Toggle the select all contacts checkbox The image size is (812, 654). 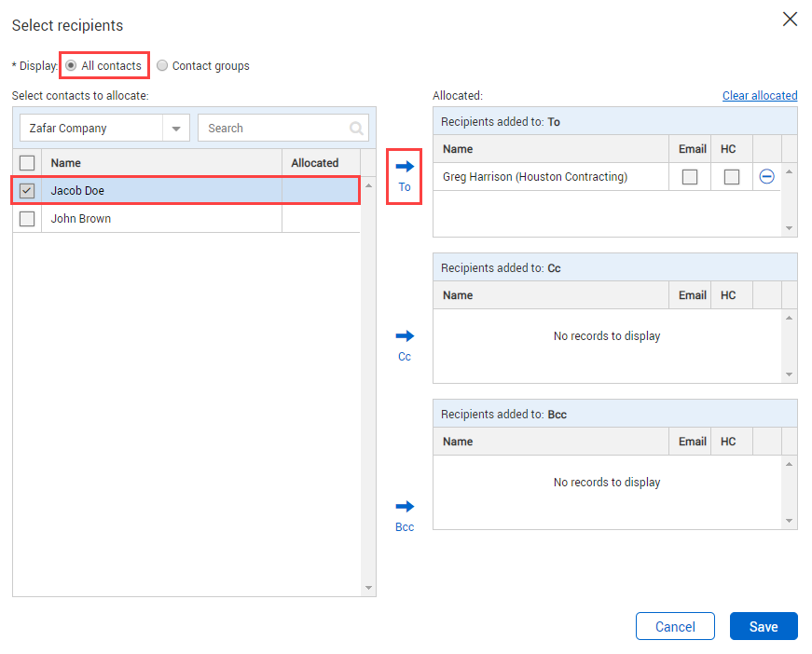click(27, 163)
